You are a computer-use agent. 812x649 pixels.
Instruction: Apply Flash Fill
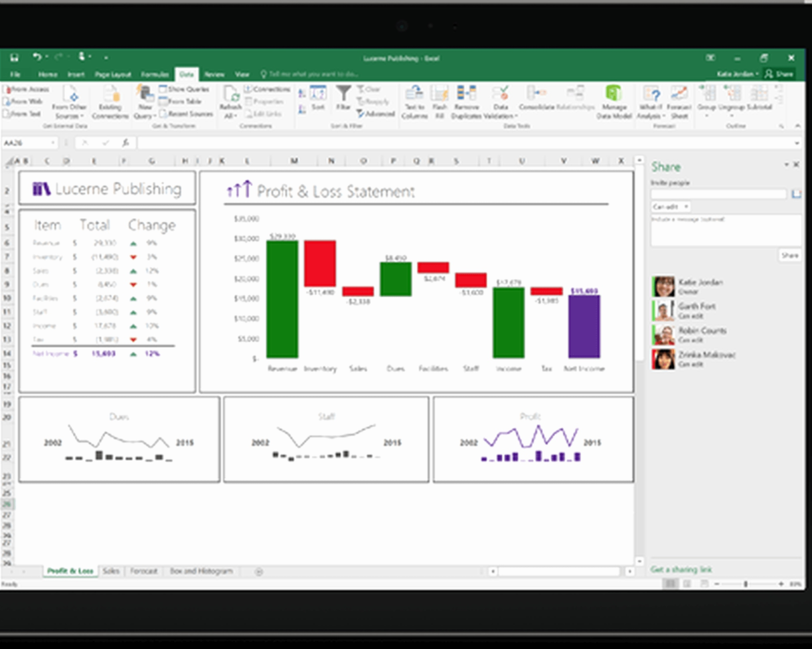click(440, 102)
